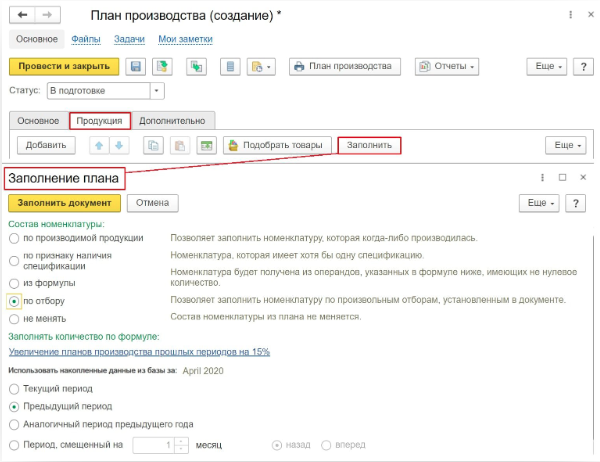
Task: Click the create-based-on icon with green arrow
Action: 196,67
